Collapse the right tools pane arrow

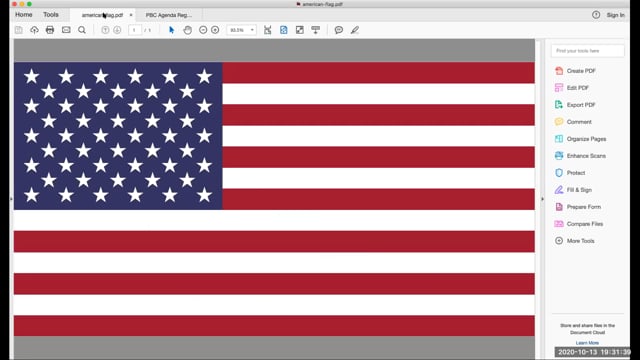(x=542, y=199)
